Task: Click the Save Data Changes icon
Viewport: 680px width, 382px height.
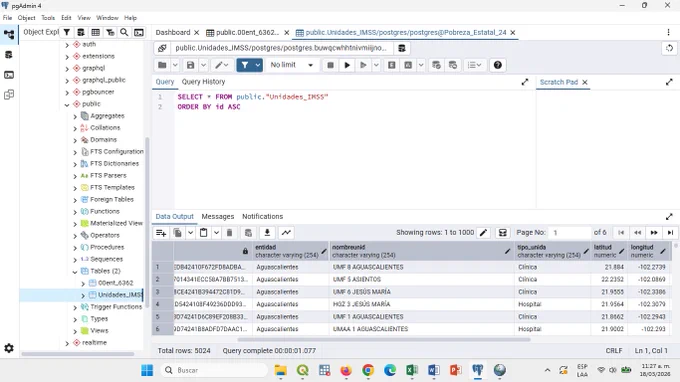Action: tap(248, 233)
